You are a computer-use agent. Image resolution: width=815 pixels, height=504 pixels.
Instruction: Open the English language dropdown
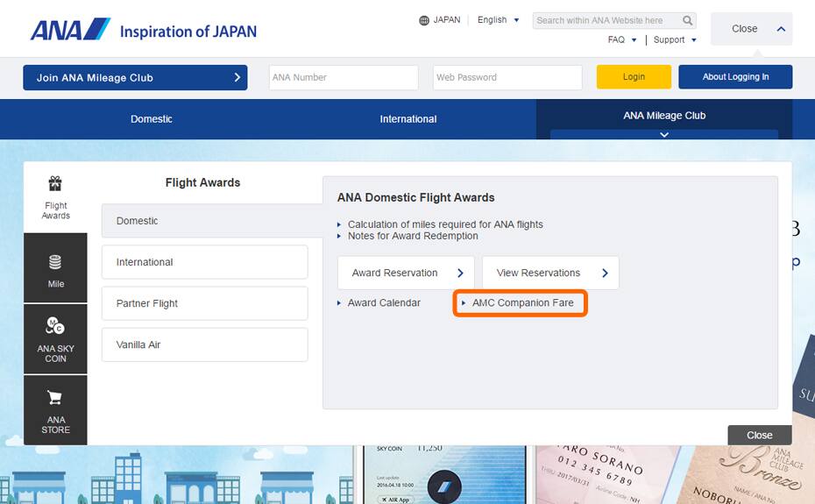[x=498, y=20]
